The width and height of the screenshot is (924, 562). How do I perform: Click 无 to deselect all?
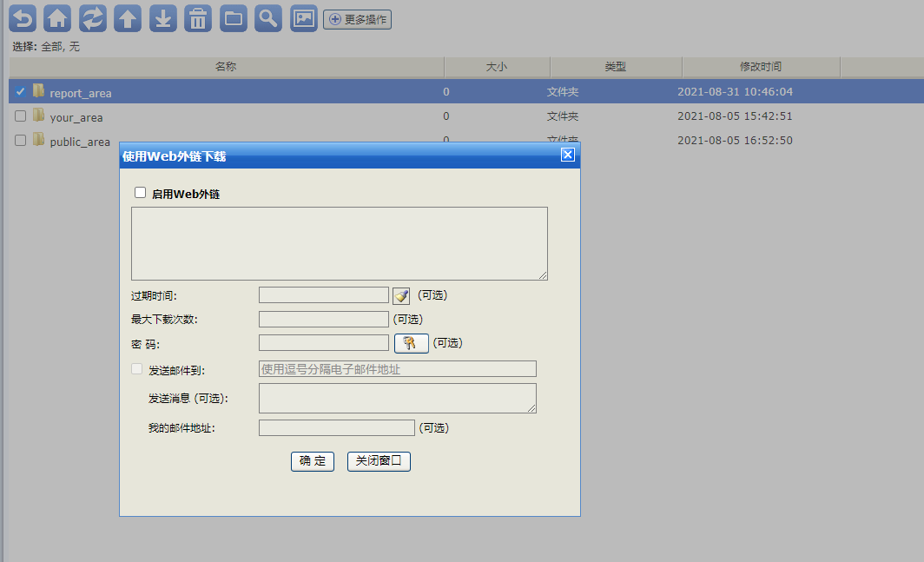point(75,47)
